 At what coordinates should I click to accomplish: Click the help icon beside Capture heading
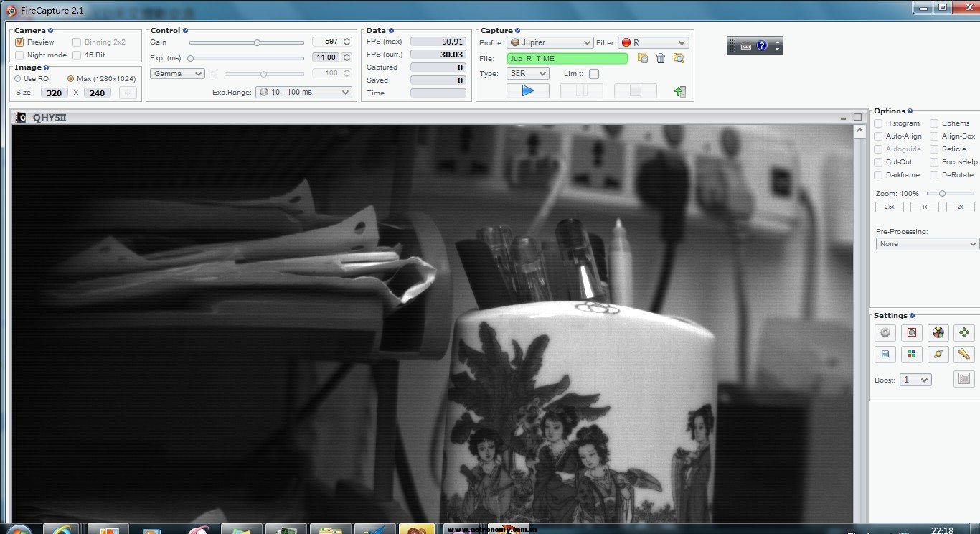coord(519,31)
